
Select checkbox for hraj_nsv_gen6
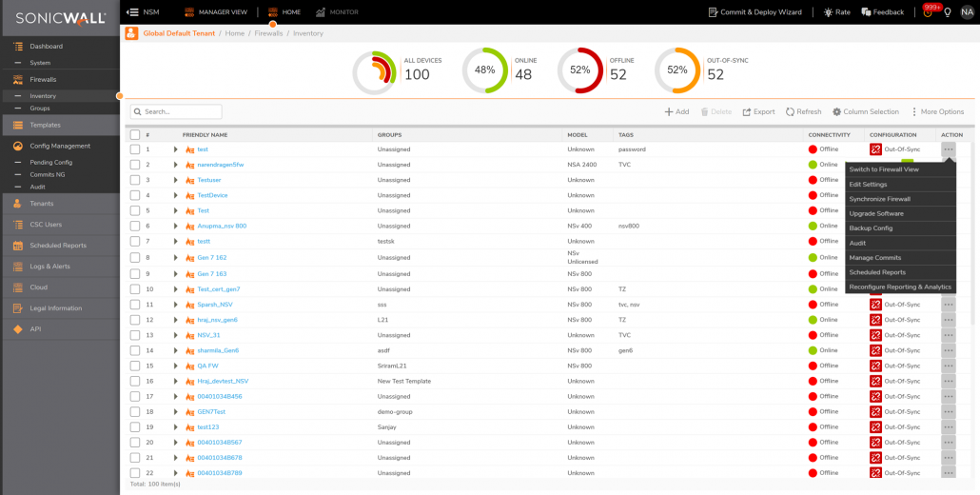[135, 320]
